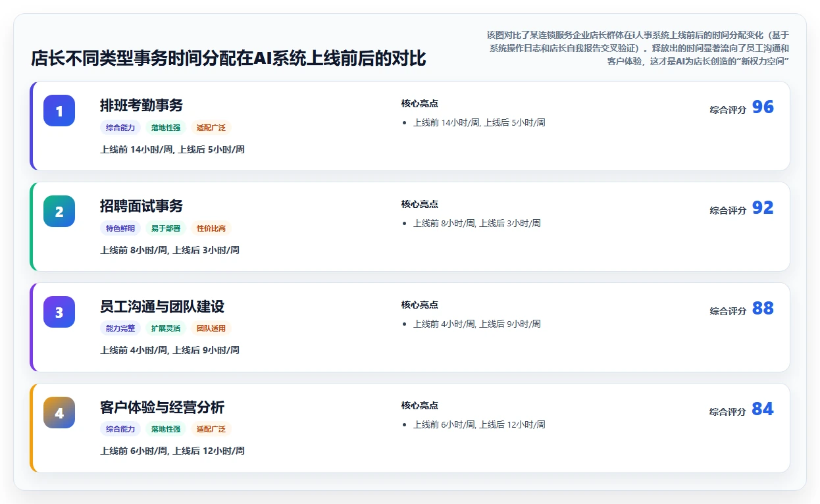This screenshot has height=504, width=820.
Task: Click the description paragraph starting 该图对比了
Action: pos(637,48)
